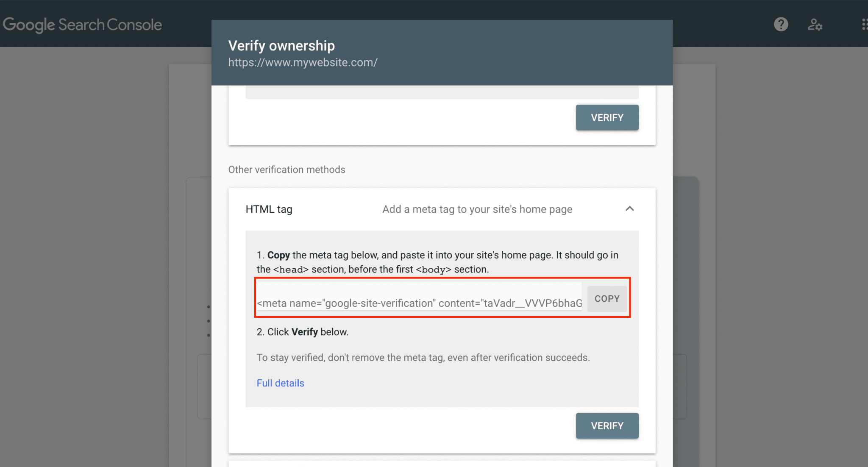
Task: Open the Full details link
Action: pyautogui.click(x=280, y=383)
